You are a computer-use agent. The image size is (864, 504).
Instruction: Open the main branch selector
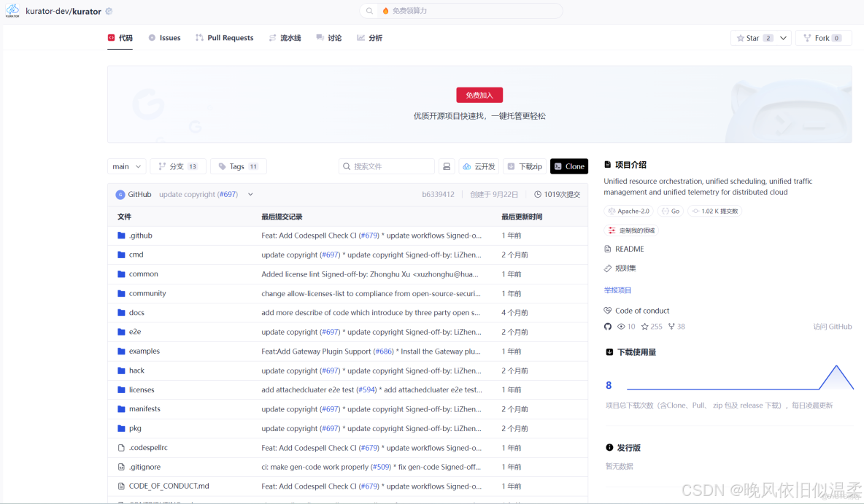[x=126, y=166]
